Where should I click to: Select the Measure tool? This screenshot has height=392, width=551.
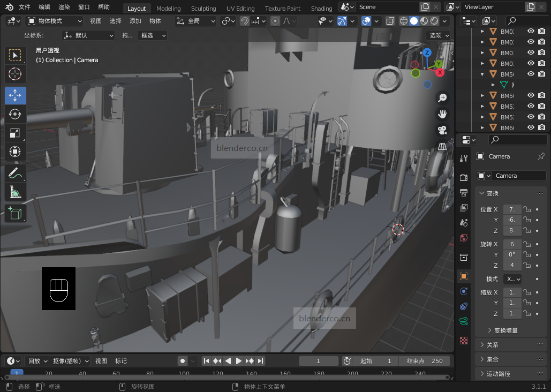[x=15, y=192]
